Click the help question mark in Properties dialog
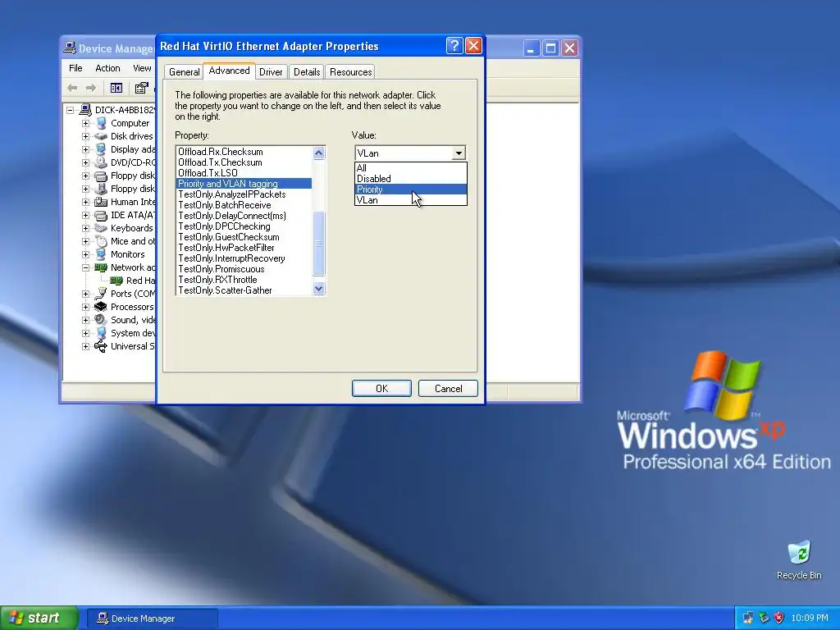The height and width of the screenshot is (630, 840). [x=454, y=46]
